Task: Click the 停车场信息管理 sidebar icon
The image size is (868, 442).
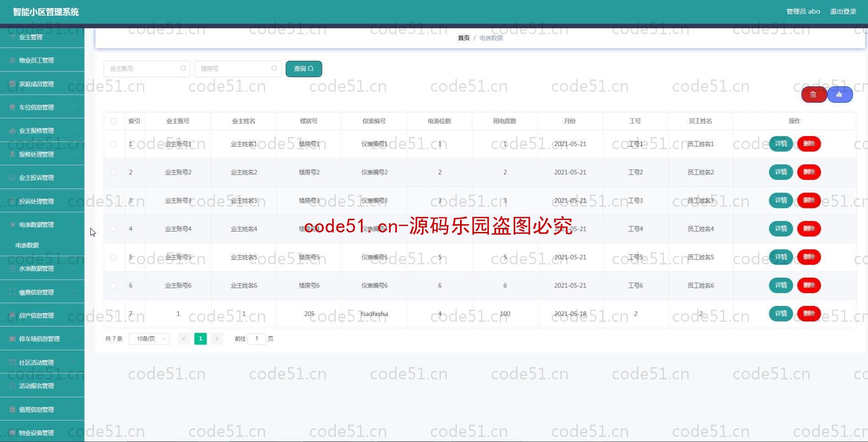Action: tap(12, 339)
